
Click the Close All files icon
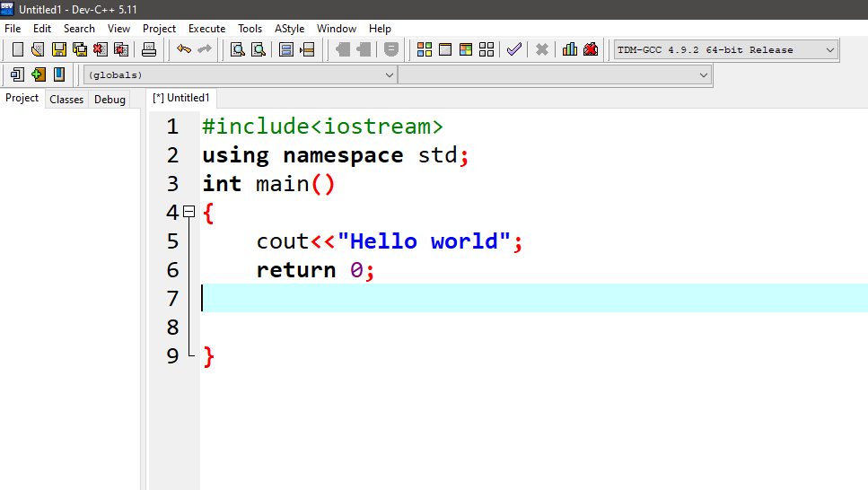[121, 50]
